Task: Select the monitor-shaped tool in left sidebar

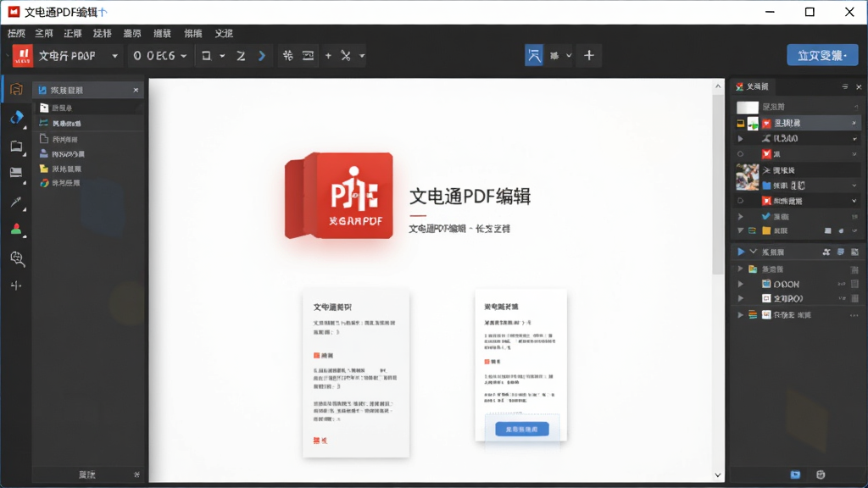Action: point(16,173)
